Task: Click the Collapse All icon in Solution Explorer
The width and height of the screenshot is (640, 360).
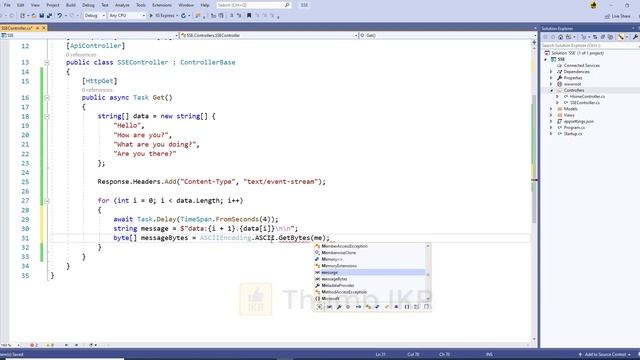Action: [602, 37]
